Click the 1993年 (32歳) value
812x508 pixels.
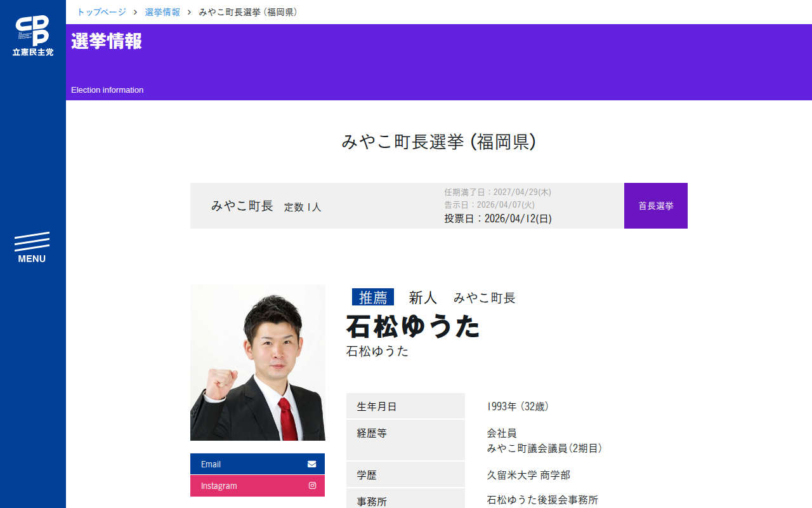[x=518, y=406]
